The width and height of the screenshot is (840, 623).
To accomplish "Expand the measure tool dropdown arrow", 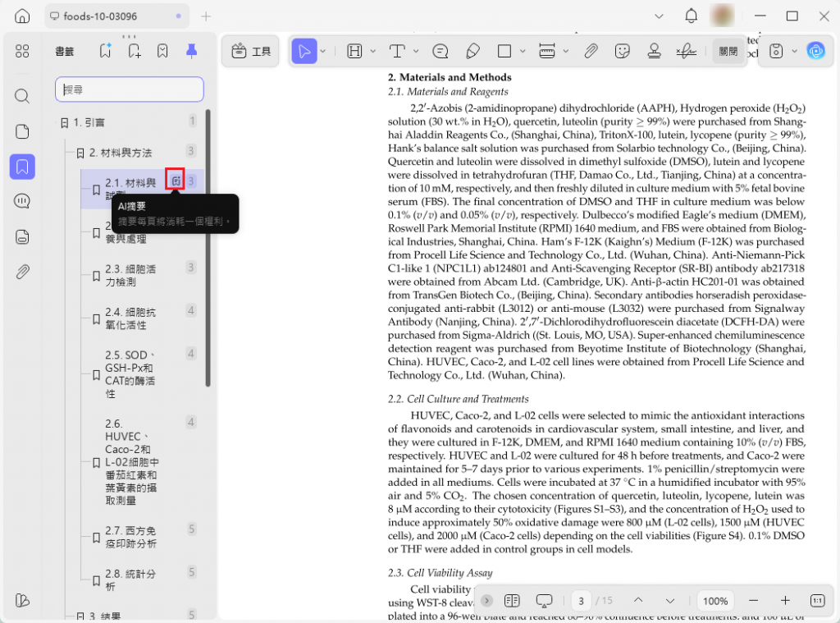I will pyautogui.click(x=566, y=52).
